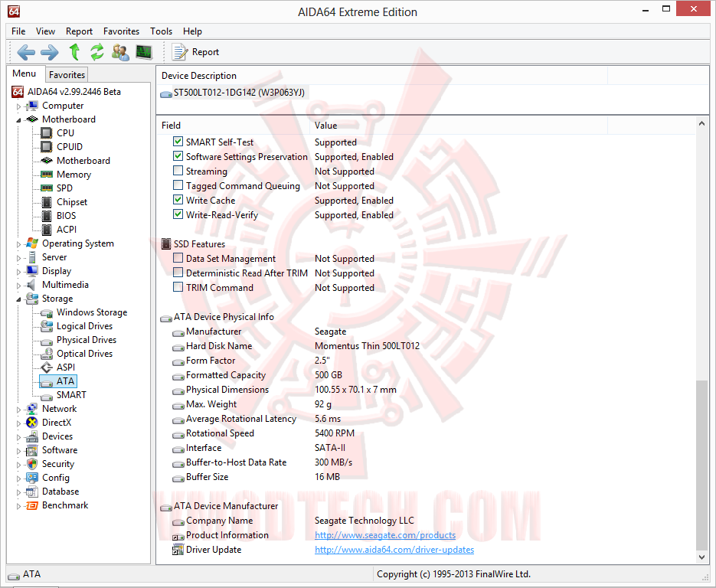Toggle the Streaming checkbox
This screenshot has height=588, width=716.
(x=178, y=171)
